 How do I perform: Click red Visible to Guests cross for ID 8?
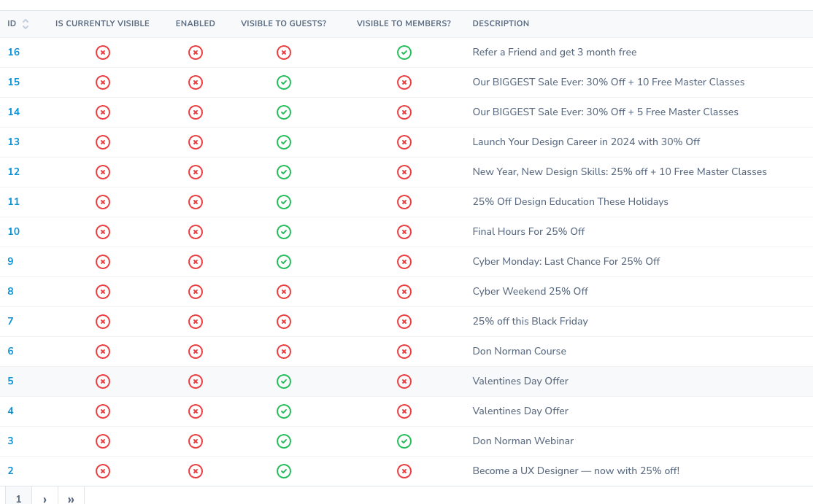pyautogui.click(x=284, y=292)
